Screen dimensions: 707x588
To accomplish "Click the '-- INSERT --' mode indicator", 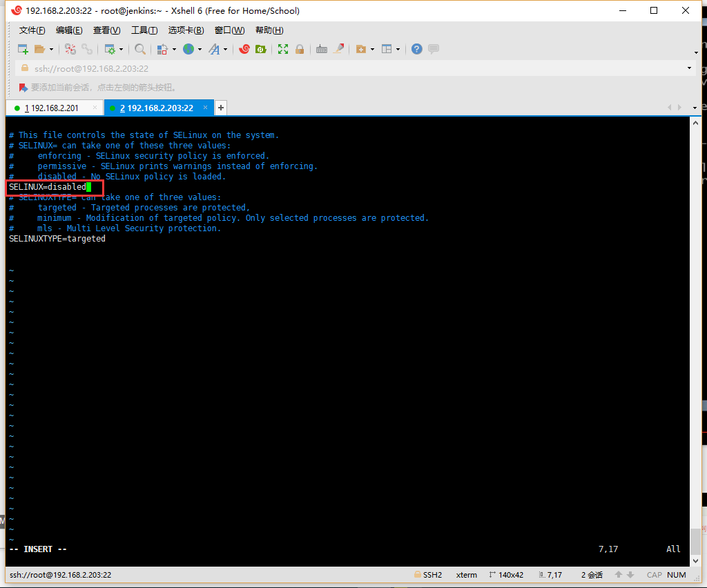I will pyautogui.click(x=38, y=549).
